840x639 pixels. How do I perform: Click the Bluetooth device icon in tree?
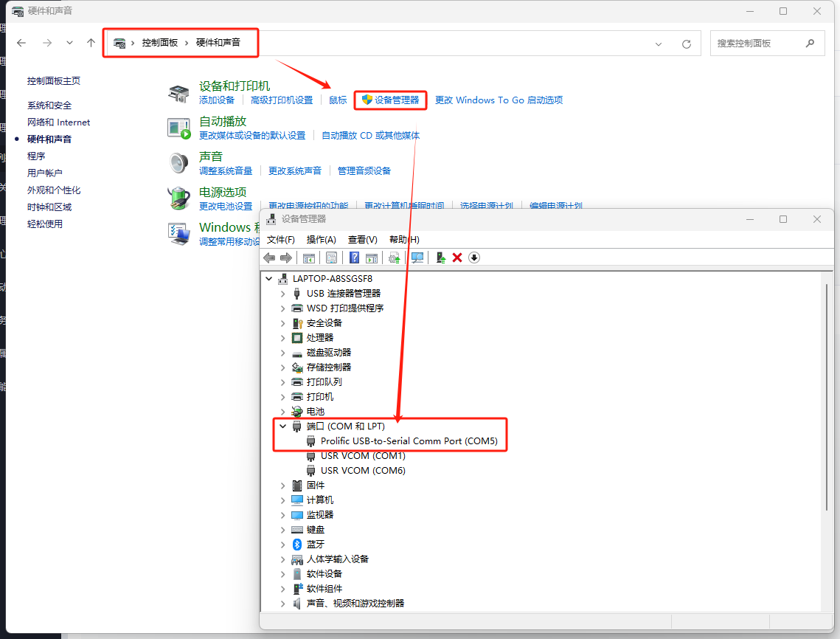297,545
